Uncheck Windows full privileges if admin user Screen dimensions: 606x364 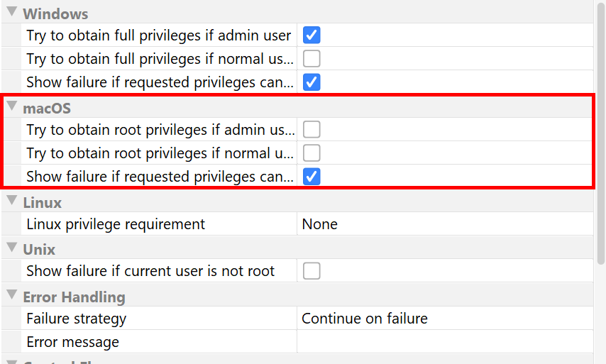312,35
